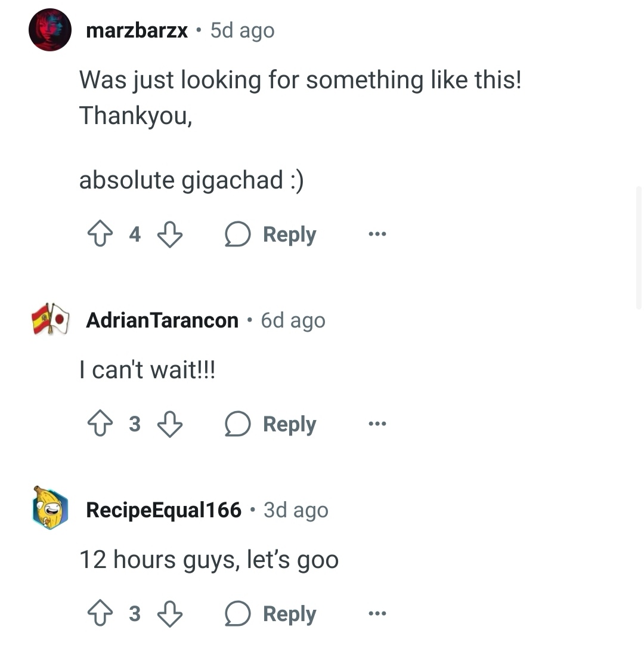
Task: Open AdrianTarancon's flag avatar
Action: 50,319
